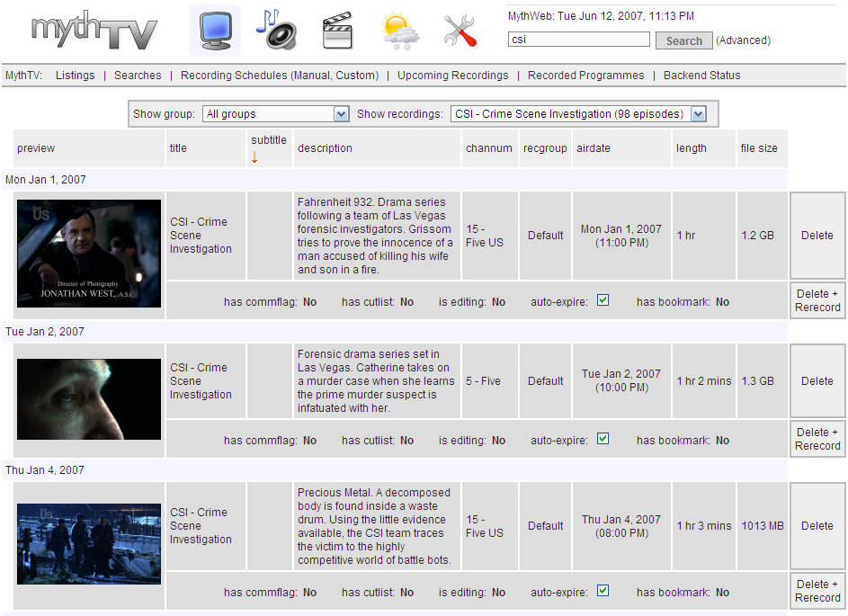The width and height of the screenshot is (848, 616).
Task: Open the Searches page
Action: [x=138, y=76]
